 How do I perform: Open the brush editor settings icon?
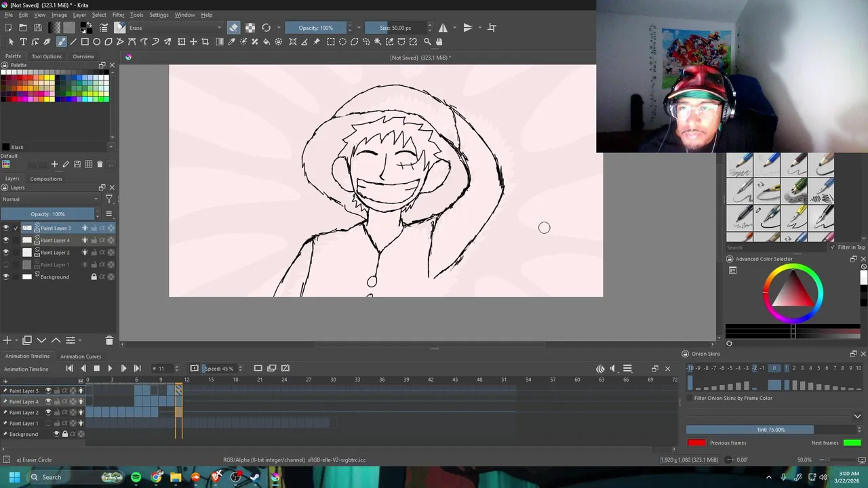point(104,28)
